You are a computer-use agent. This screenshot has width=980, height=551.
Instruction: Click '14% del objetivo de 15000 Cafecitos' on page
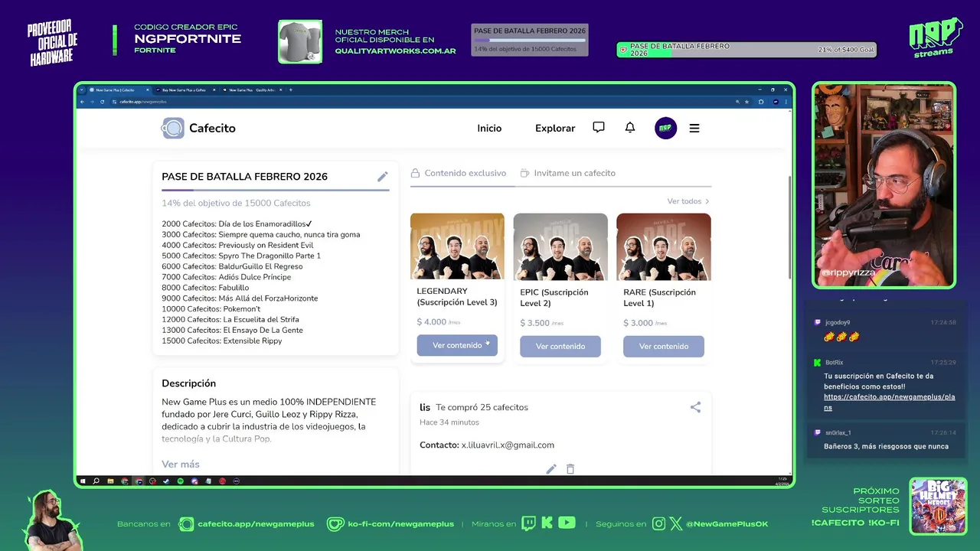[x=236, y=203]
